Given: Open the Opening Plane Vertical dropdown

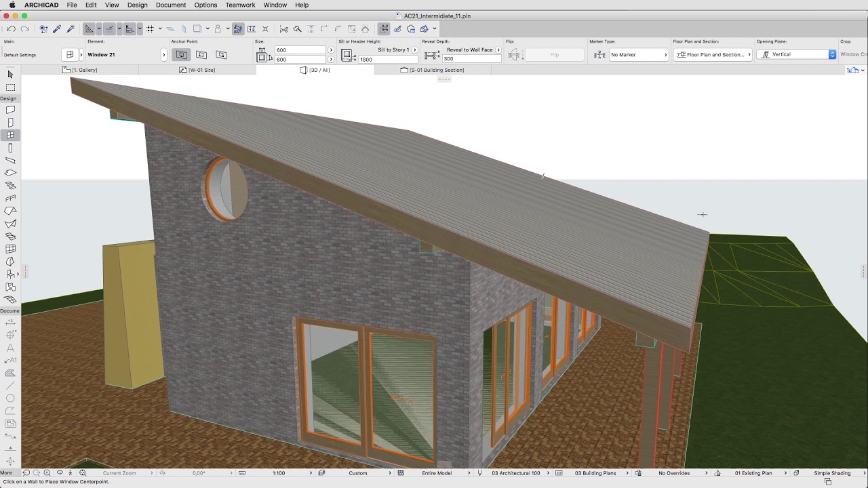Looking at the screenshot, I should [797, 54].
